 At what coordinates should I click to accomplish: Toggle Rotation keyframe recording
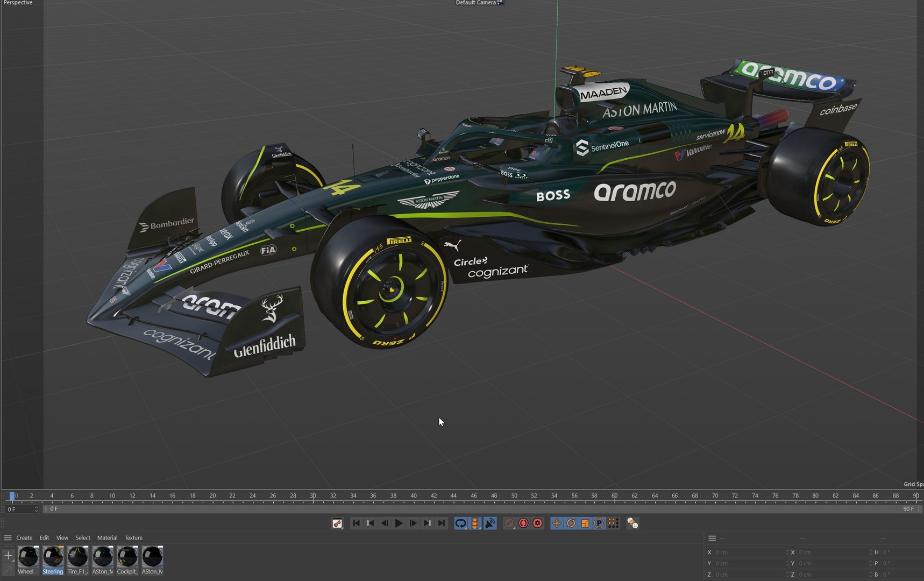pyautogui.click(x=571, y=523)
